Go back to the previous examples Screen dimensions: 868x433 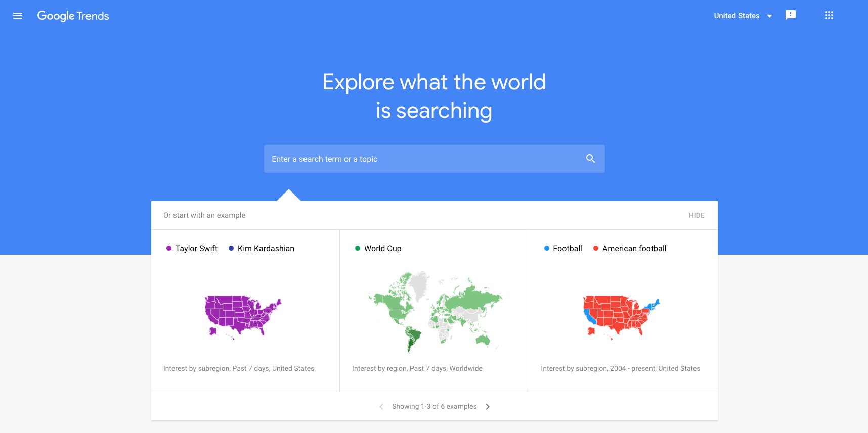pyautogui.click(x=381, y=406)
